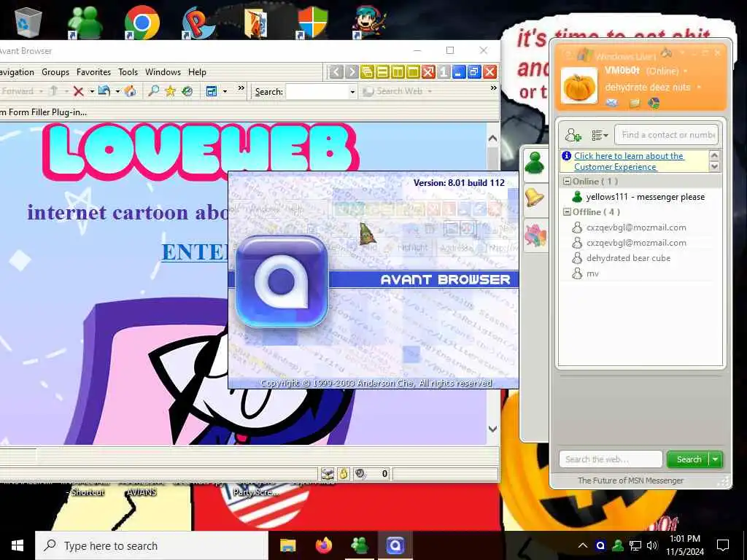Collapse the Offline (4) contact group

tap(567, 212)
